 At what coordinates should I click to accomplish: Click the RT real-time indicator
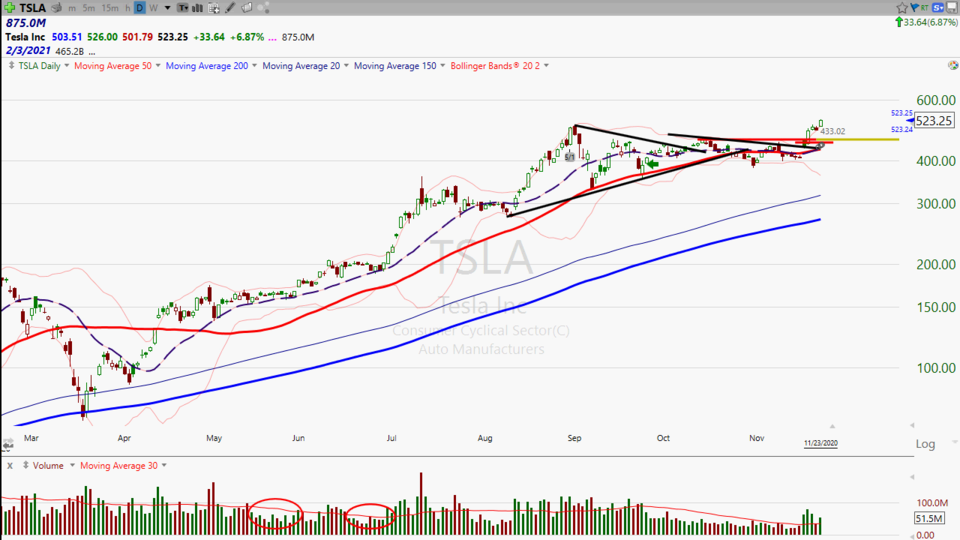coord(924,7)
